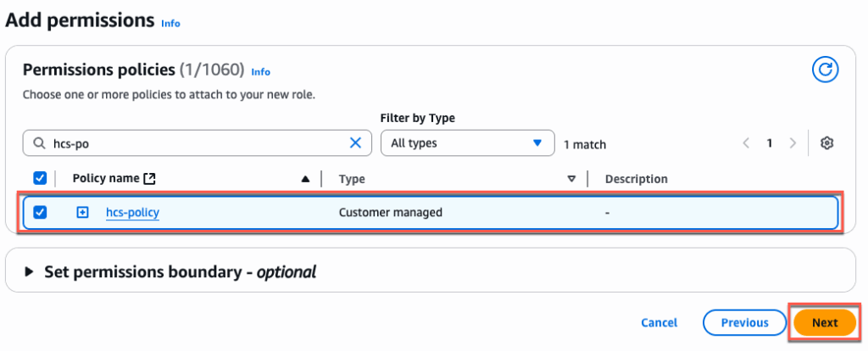The height and width of the screenshot is (351, 868).
Task: Go to previous page of policies
Action: 746,143
